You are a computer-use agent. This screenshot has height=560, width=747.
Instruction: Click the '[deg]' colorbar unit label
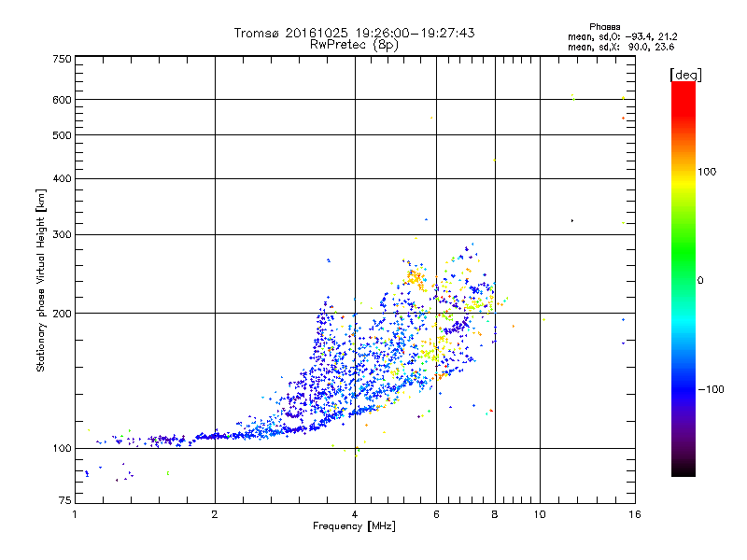(x=685, y=75)
